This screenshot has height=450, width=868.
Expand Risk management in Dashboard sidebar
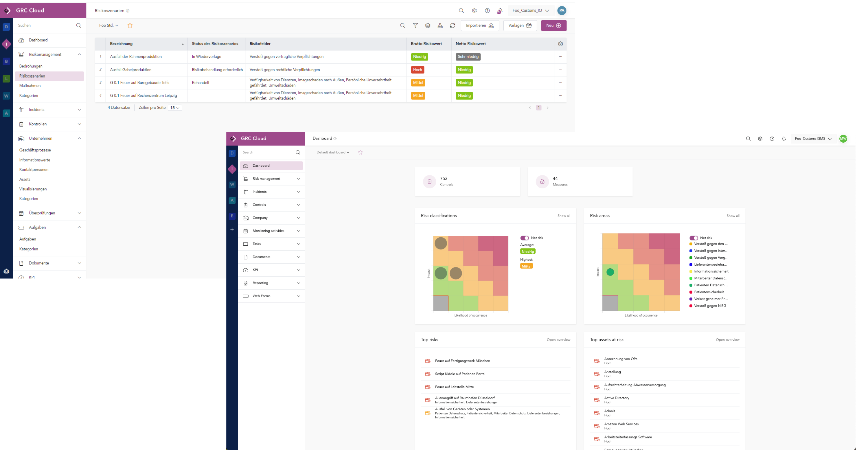pos(271,179)
